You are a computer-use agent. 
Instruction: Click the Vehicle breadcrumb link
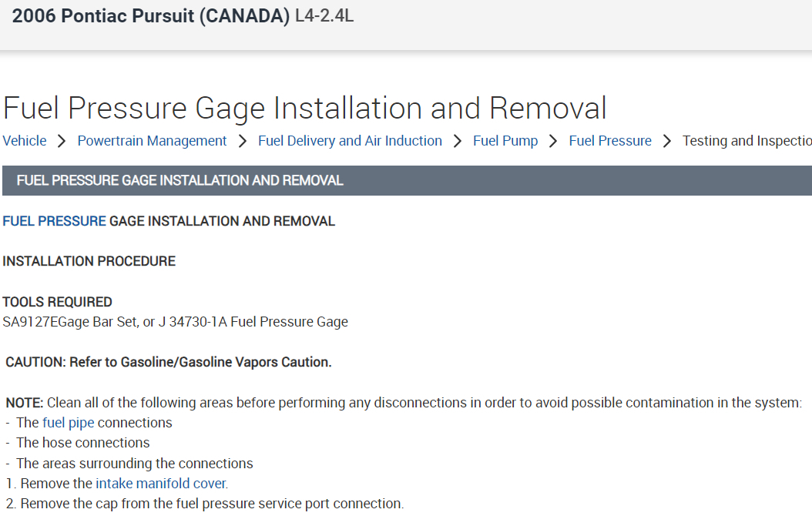click(25, 141)
